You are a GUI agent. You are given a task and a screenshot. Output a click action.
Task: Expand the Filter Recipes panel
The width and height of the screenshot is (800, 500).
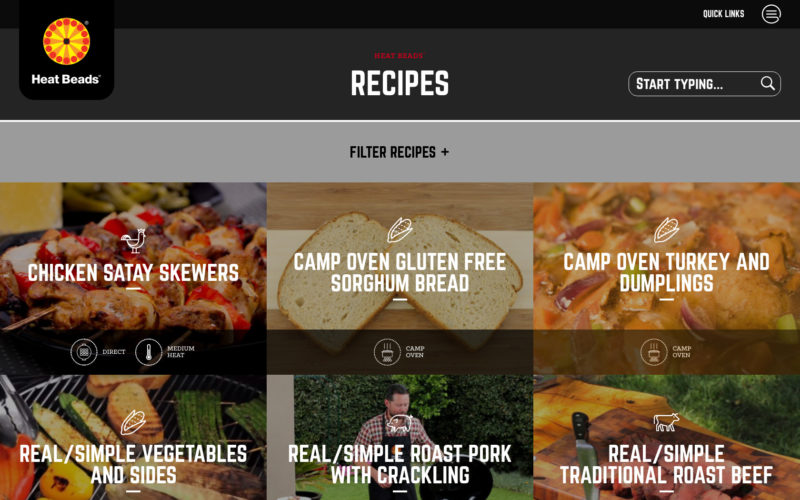tap(399, 152)
